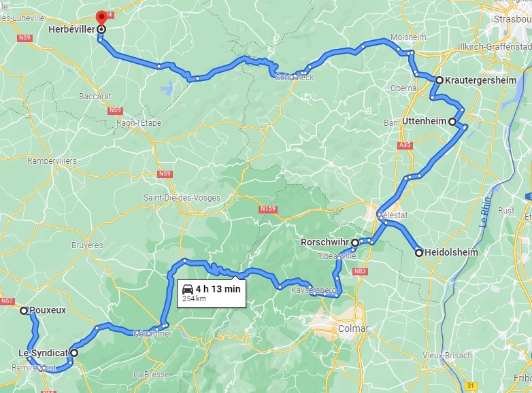
Task: Click the Gérardmer town label
Action: [152, 334]
